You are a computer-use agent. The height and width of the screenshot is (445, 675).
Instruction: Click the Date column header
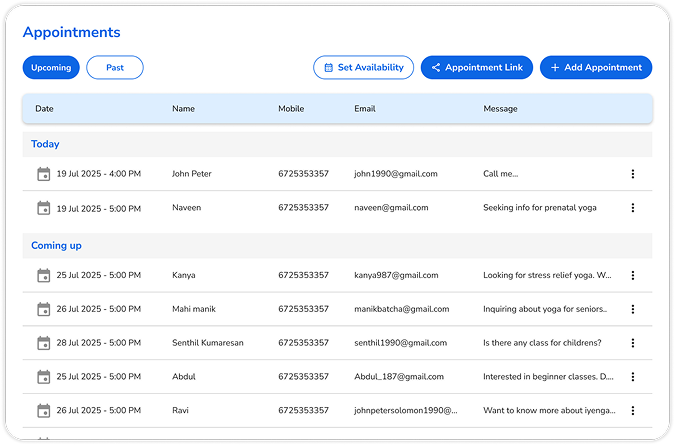(44, 109)
